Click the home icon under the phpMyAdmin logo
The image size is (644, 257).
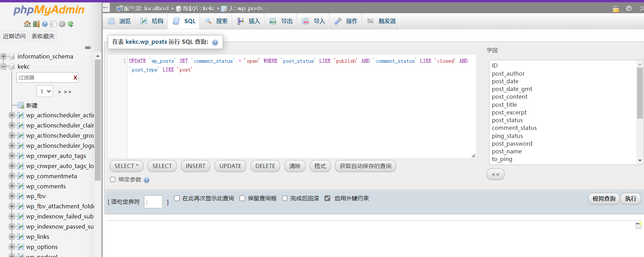pos(27,24)
